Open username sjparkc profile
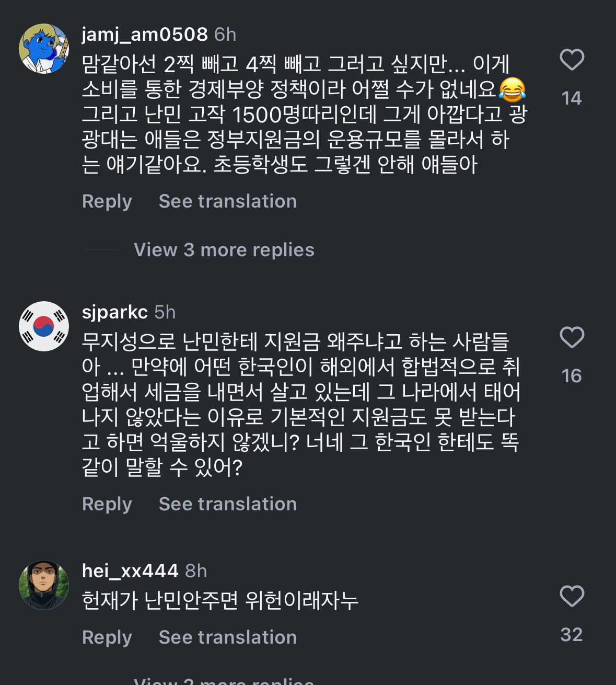Viewport: 616px width, 685px height. click(115, 312)
